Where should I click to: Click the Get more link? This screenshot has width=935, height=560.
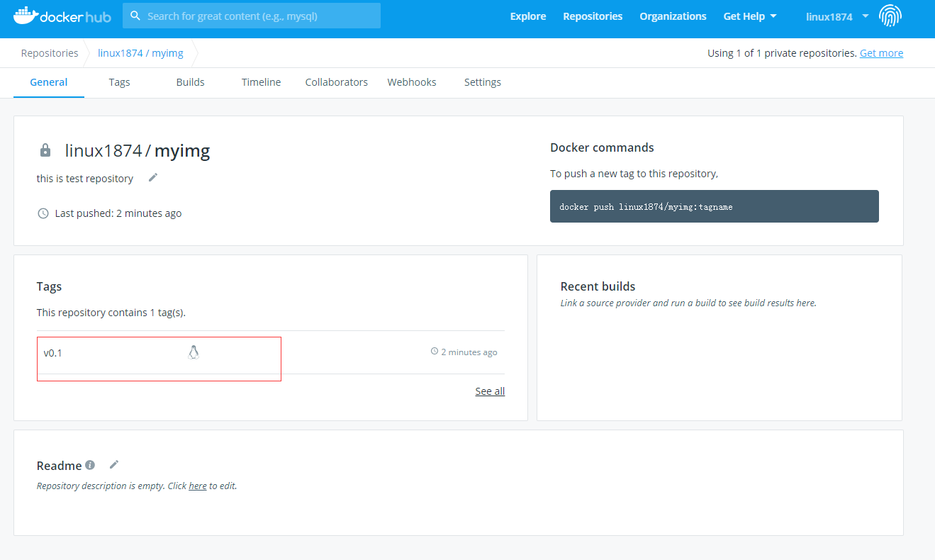[881, 53]
